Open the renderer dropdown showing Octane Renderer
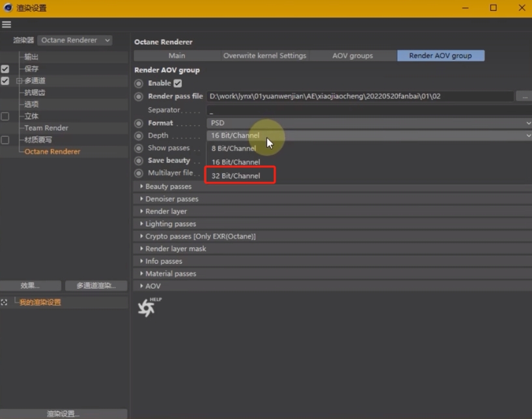Image resolution: width=532 pixels, height=419 pixels. 75,40
